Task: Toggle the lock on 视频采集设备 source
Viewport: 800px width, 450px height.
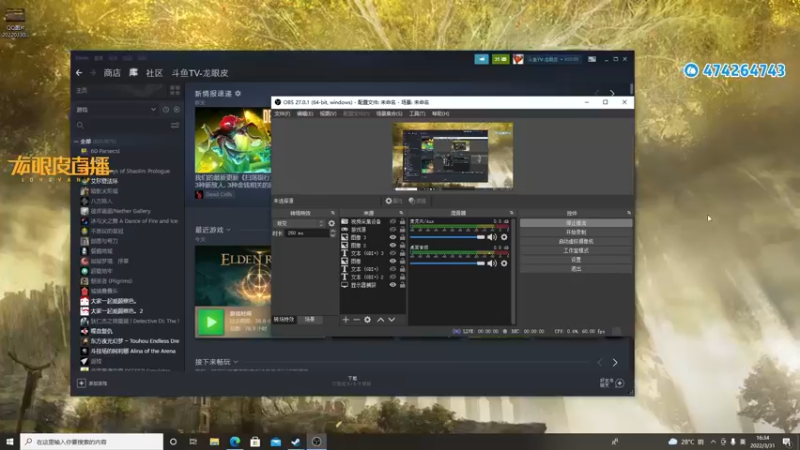Action: pyautogui.click(x=403, y=221)
